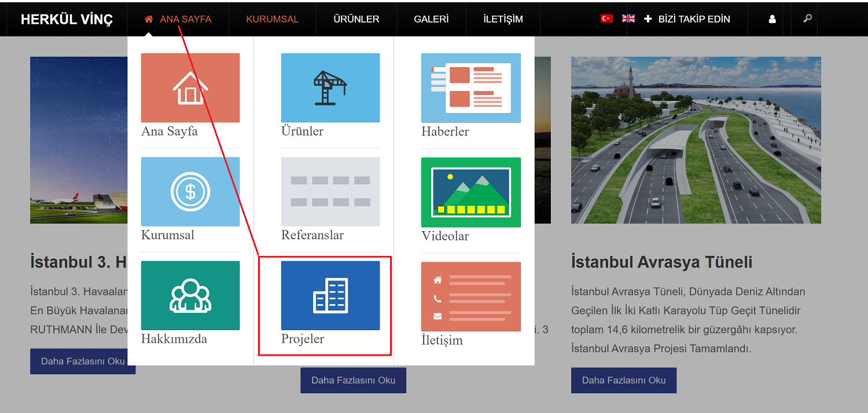Open the ANA SAYFA dropdown menu
Screen dimensions: 868x413
coord(178,19)
